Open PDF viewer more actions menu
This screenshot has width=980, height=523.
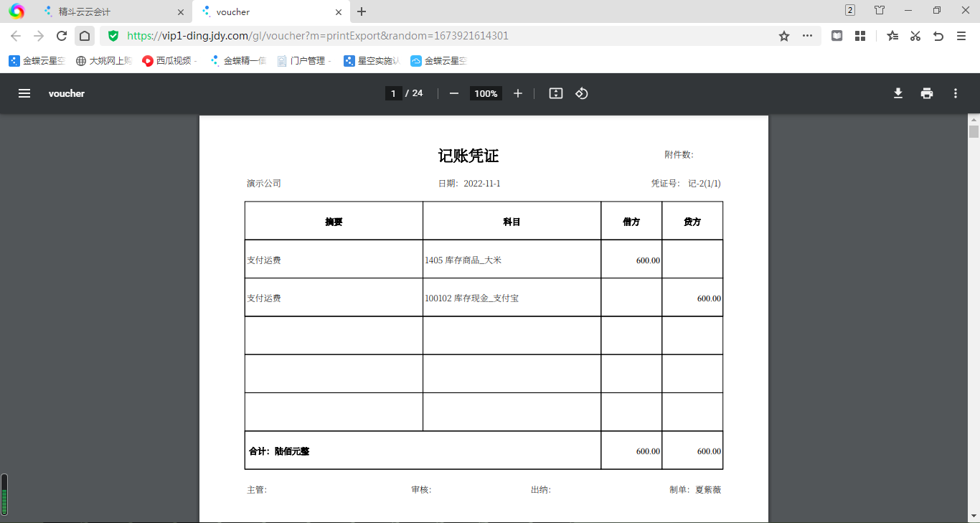[x=955, y=93]
